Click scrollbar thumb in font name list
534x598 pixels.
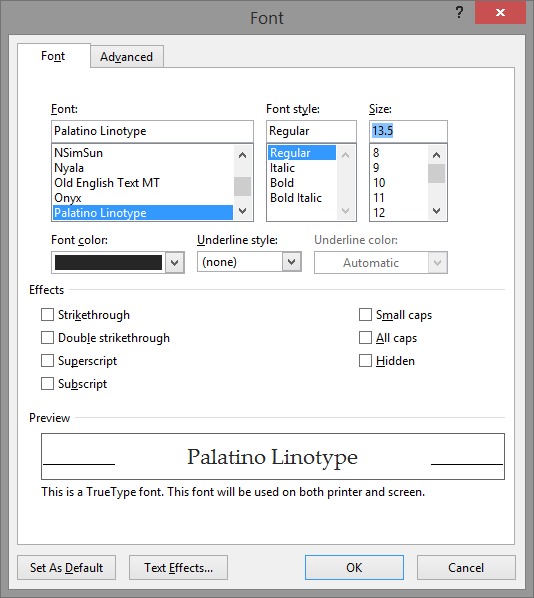coord(242,186)
